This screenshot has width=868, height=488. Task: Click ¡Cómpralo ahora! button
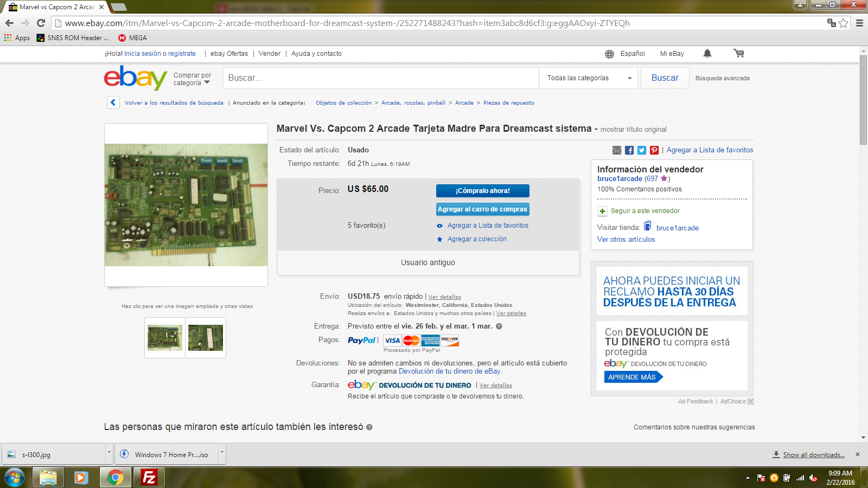(483, 191)
